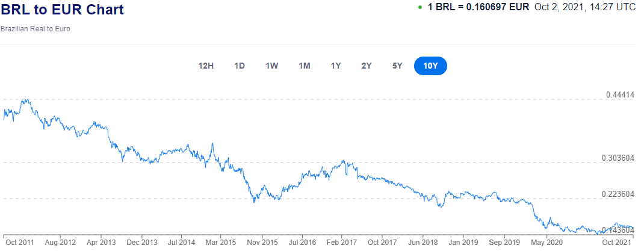Viewport: 644px width, 251px height.
Task: Select the 12H time range
Action: pyautogui.click(x=206, y=66)
